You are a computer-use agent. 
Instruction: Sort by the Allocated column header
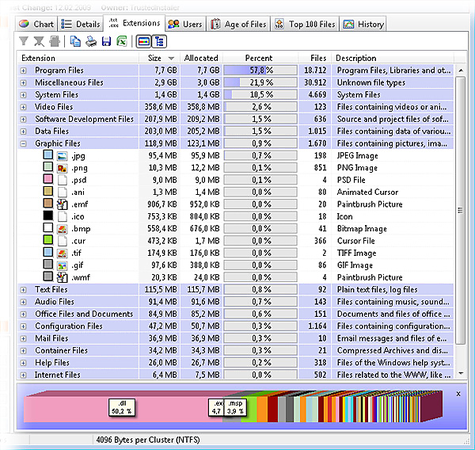(201, 58)
